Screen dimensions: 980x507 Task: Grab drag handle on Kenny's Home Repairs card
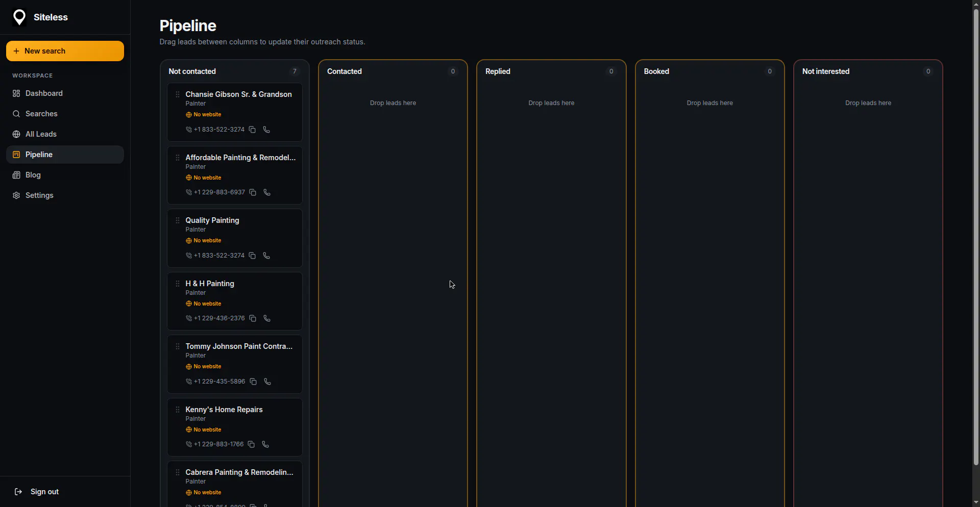click(x=178, y=410)
